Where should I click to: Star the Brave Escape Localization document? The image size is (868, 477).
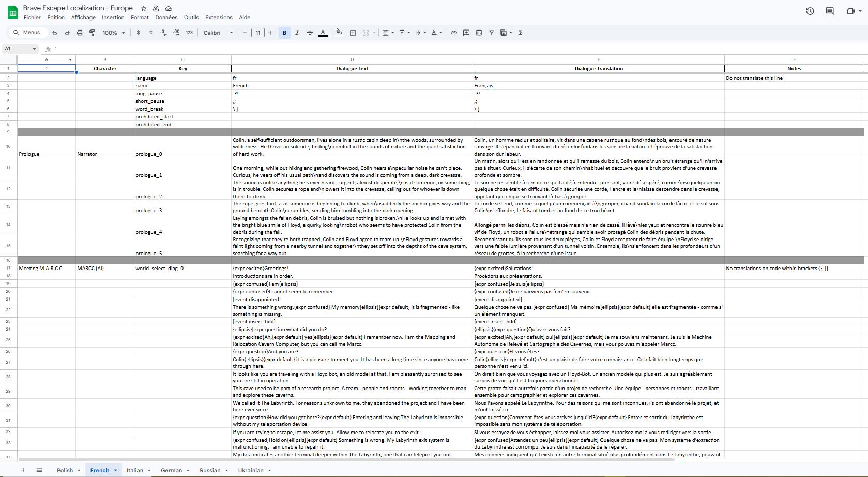click(x=144, y=8)
